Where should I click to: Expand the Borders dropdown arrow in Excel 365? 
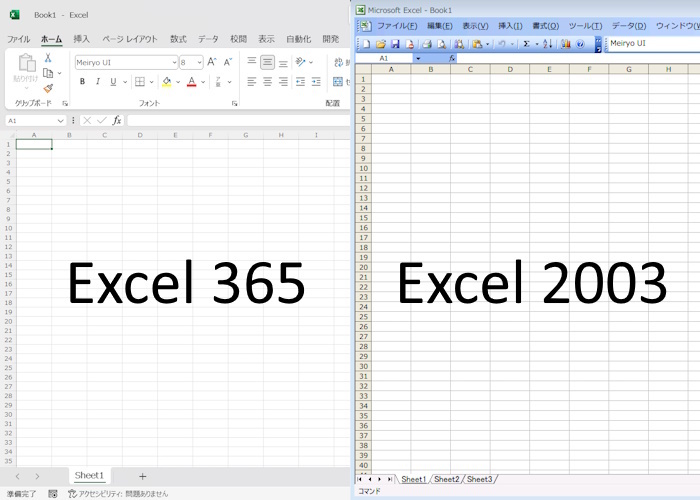(x=152, y=82)
